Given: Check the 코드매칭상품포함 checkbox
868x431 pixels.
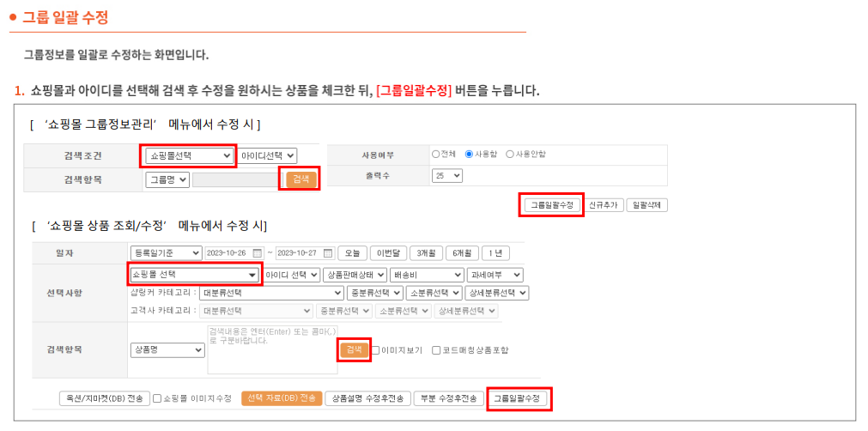Looking at the screenshot, I should pos(437,350).
